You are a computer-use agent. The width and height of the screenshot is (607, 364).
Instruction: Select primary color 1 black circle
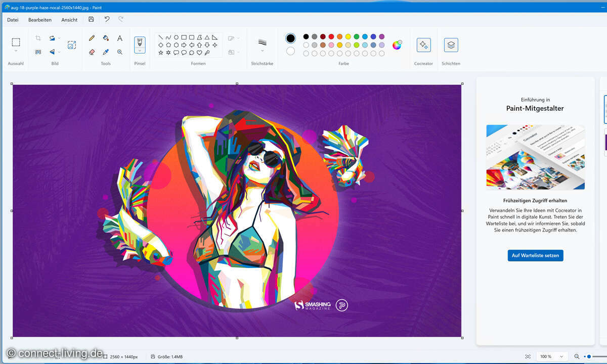290,38
